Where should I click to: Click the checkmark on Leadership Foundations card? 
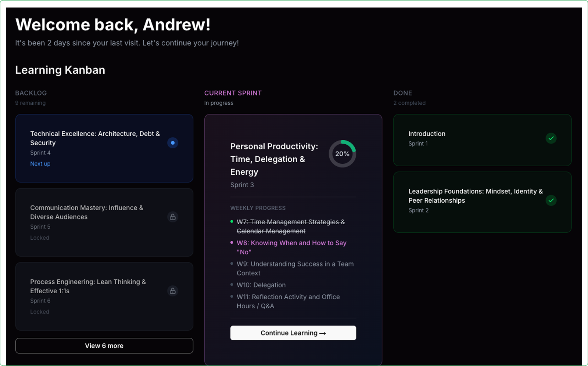click(551, 200)
